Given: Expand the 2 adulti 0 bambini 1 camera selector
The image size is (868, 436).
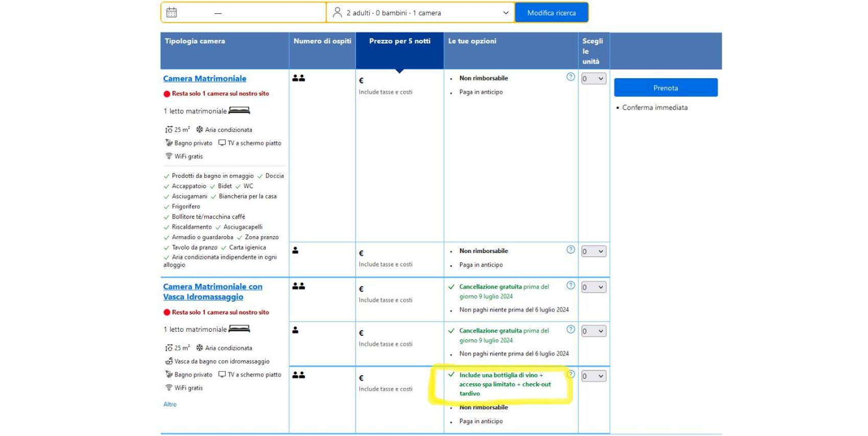Looking at the screenshot, I should coord(420,13).
